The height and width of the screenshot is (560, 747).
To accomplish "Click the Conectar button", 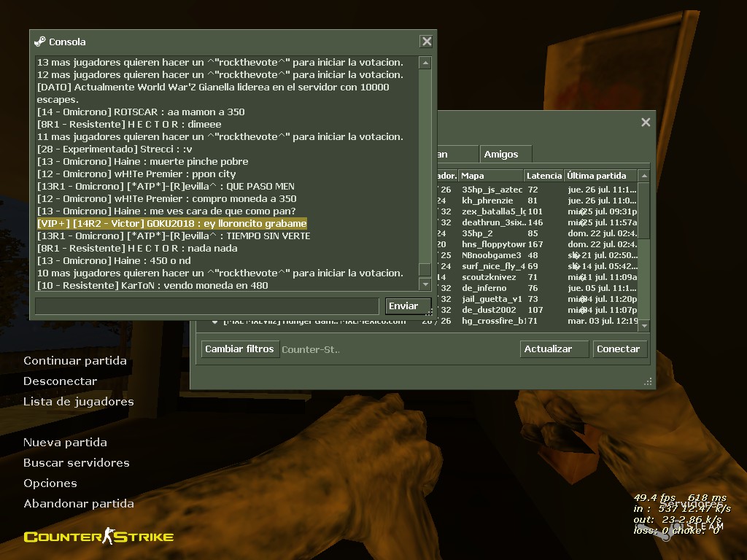I will (619, 349).
